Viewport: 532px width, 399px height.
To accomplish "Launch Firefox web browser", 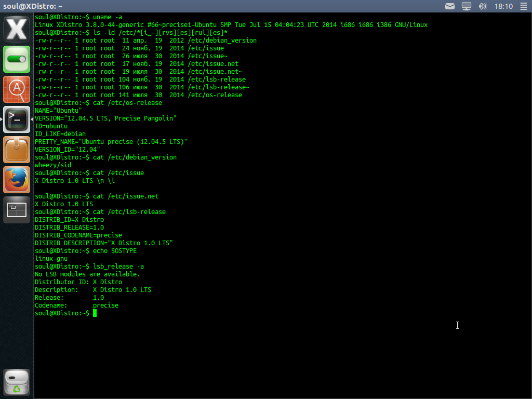I will tap(16, 180).
